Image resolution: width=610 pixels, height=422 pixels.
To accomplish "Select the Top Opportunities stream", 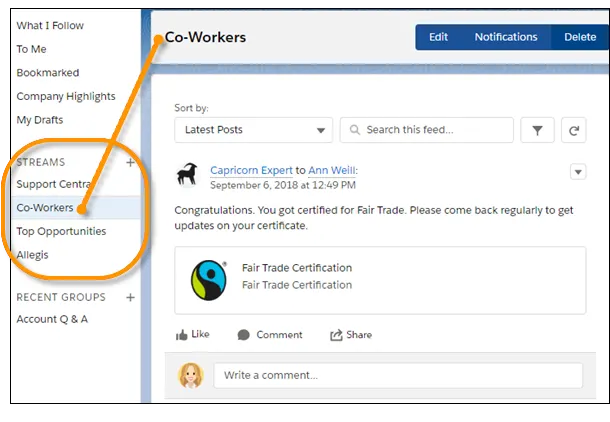I will [61, 231].
